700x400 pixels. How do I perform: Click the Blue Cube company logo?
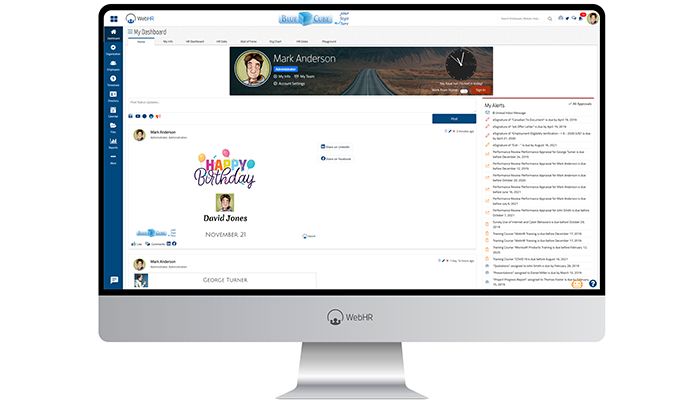pos(313,19)
